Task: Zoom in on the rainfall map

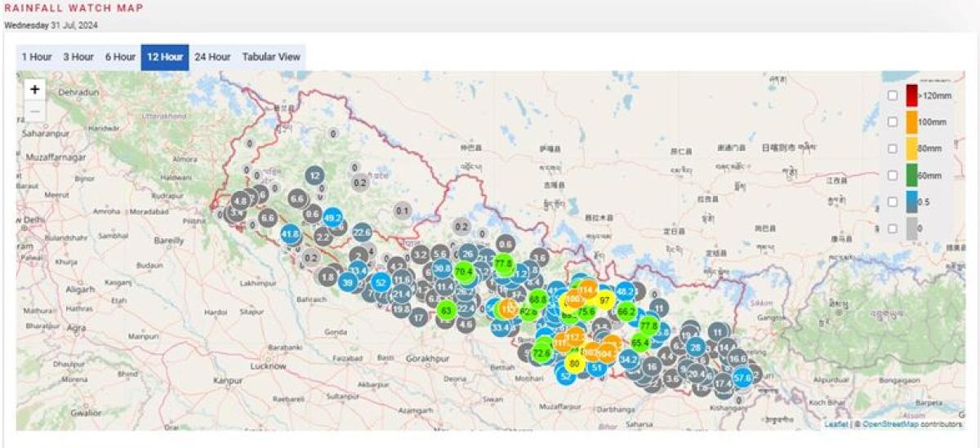Action: (34, 90)
